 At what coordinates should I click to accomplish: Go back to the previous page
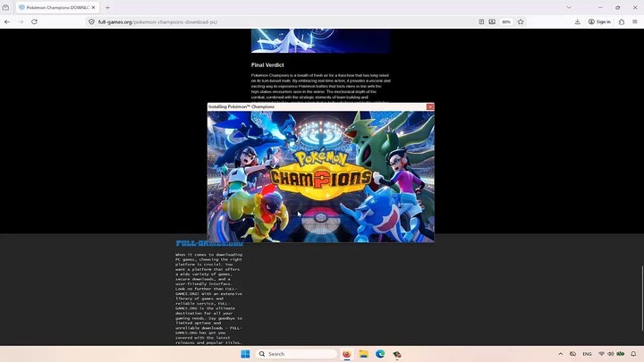pos(7,21)
